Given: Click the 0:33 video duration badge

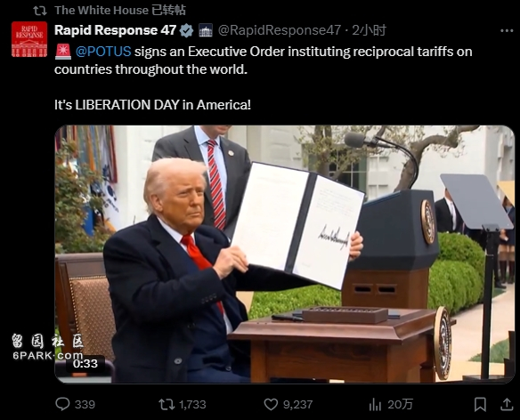Looking at the screenshot, I should click(85, 364).
